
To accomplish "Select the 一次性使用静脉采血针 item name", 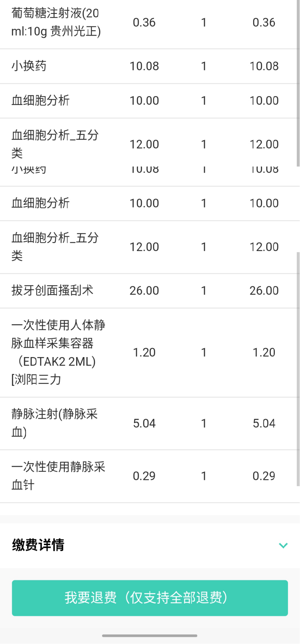I will click(x=58, y=476).
